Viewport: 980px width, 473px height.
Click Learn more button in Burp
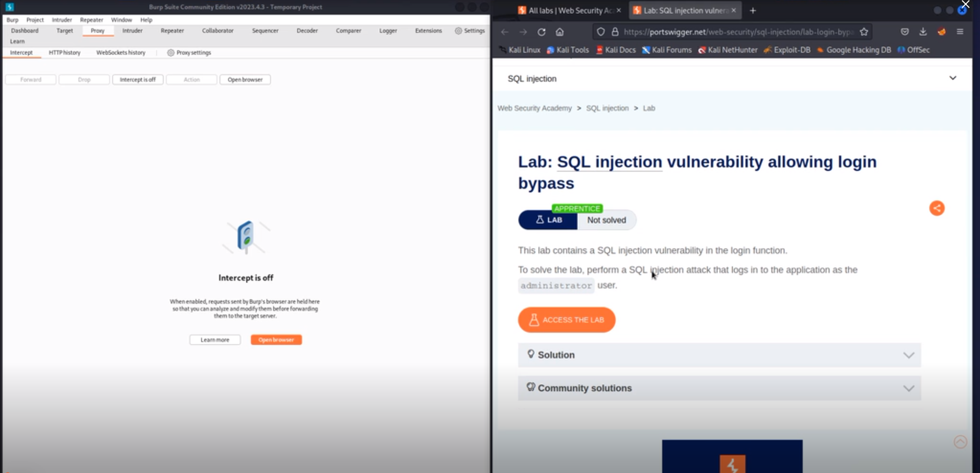click(x=215, y=340)
